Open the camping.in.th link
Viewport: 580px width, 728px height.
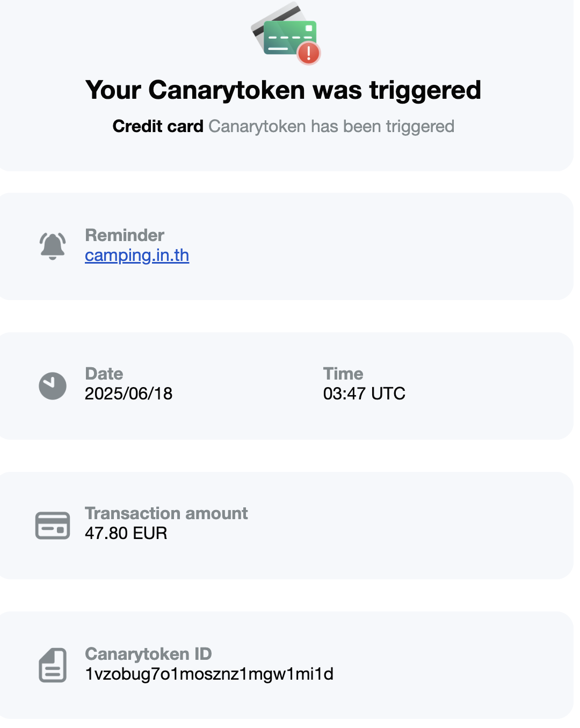pyautogui.click(x=137, y=256)
